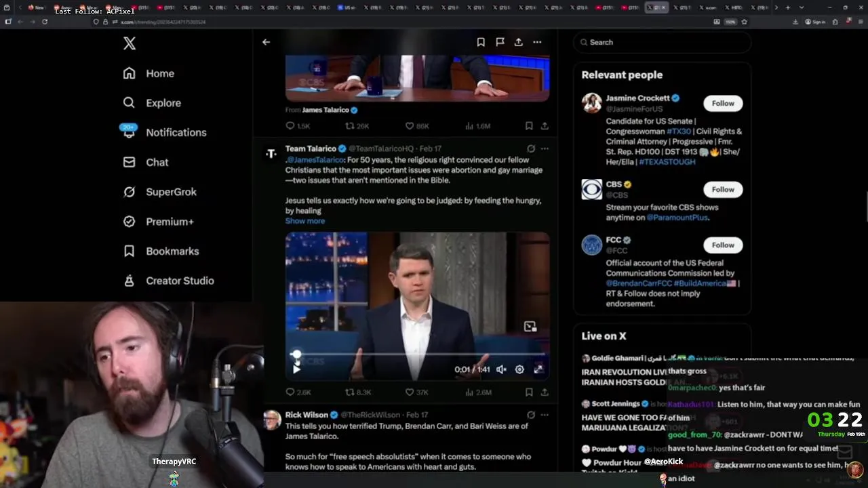868x488 pixels.
Task: Open Premium+ page
Action: [158, 222]
